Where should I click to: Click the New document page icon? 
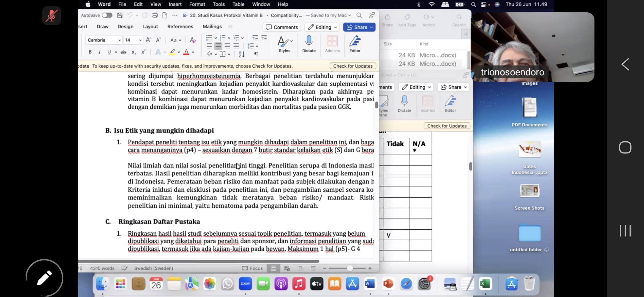tap(165, 15)
